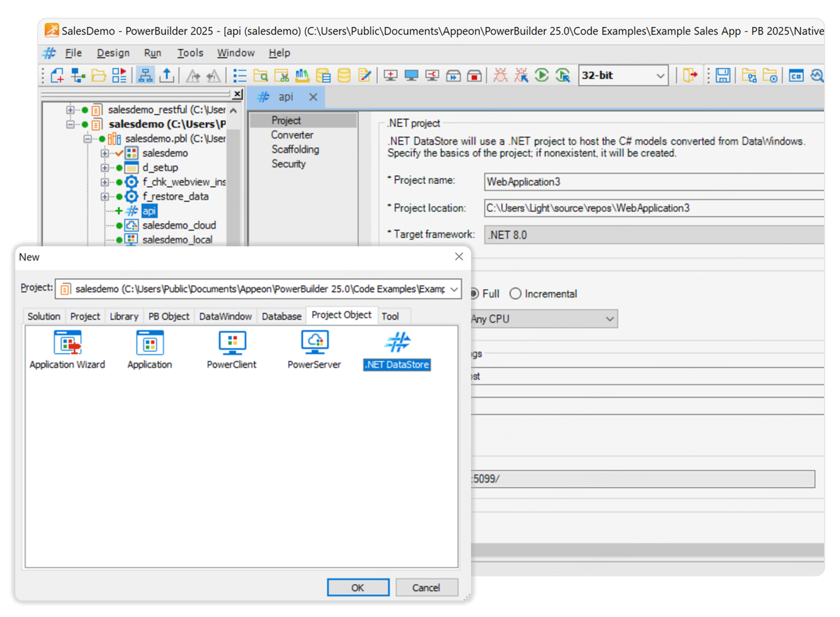Image resolution: width=840 pixels, height=617 pixels.
Task: Open the File menu
Action: click(x=73, y=53)
